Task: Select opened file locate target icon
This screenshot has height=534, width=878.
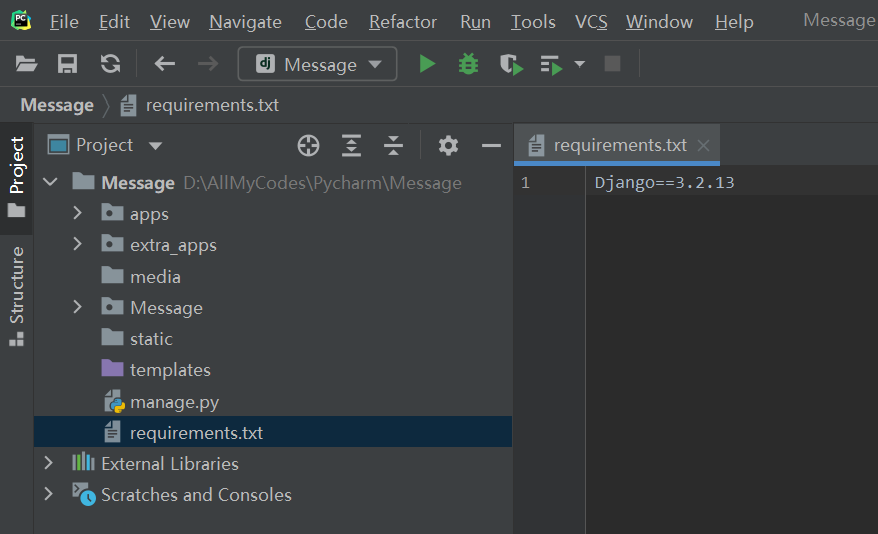Action: (x=308, y=146)
